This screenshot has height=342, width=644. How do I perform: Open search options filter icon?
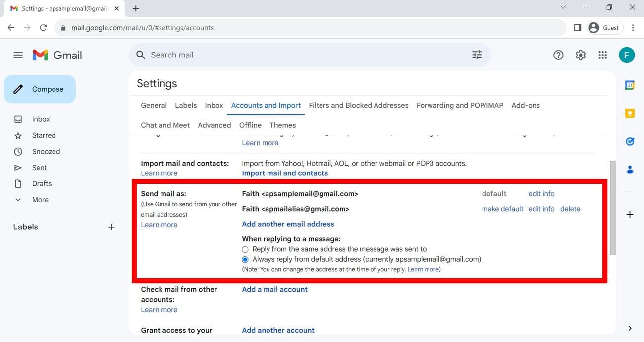[x=477, y=55]
